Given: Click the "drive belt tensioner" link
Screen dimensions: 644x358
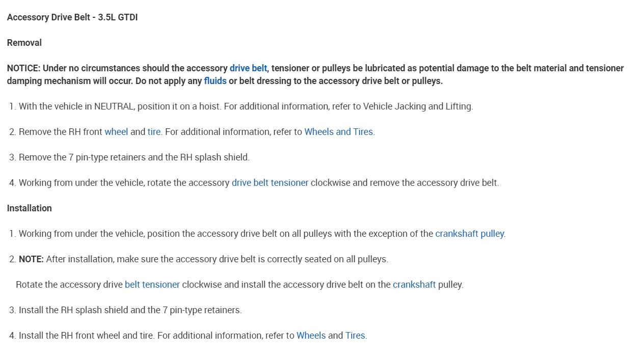Looking at the screenshot, I should [x=270, y=183].
